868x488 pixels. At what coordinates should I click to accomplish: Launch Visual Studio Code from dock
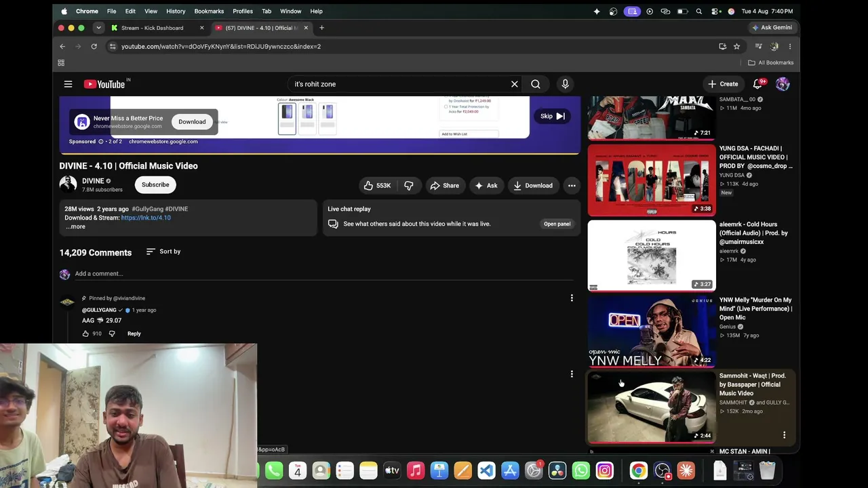[486, 470]
